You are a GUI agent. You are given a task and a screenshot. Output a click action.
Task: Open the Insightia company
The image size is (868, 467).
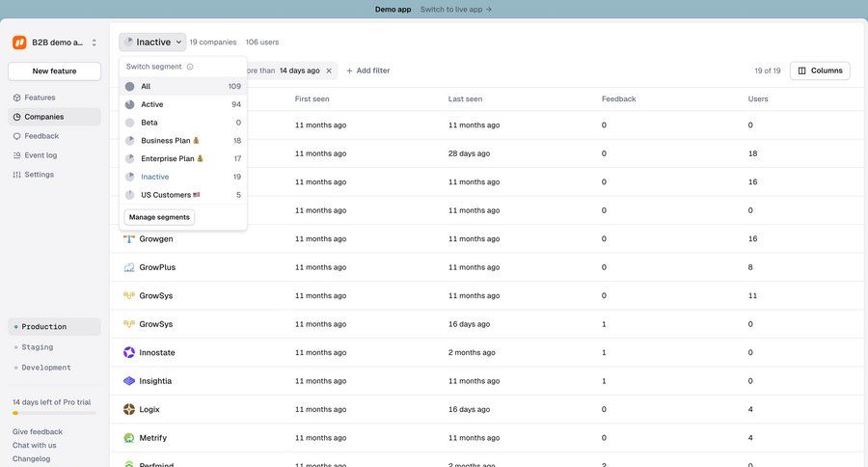coord(155,381)
